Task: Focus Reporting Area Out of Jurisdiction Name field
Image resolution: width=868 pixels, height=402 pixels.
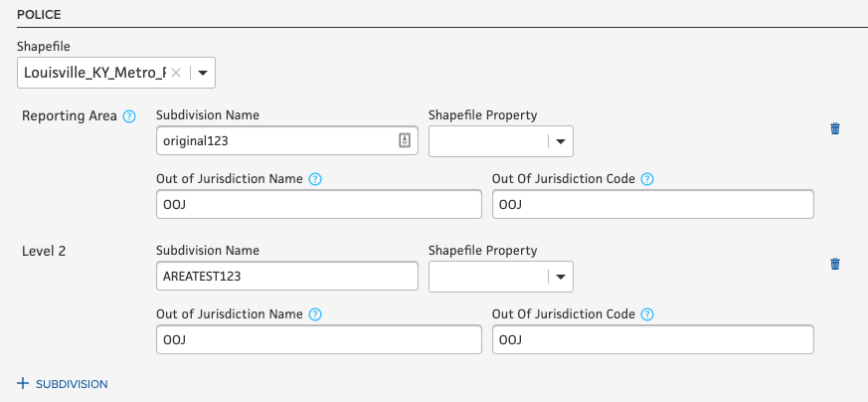Action: pyautogui.click(x=318, y=204)
